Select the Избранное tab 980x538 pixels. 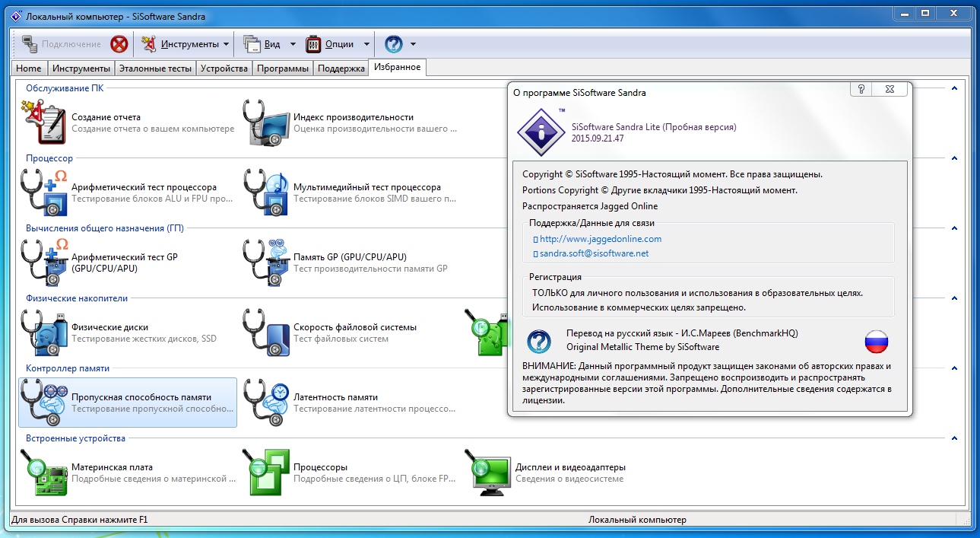click(398, 67)
